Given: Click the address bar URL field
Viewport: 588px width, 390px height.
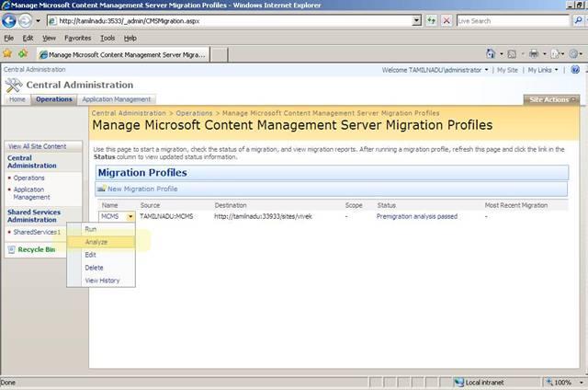Looking at the screenshot, I should 230,21.
